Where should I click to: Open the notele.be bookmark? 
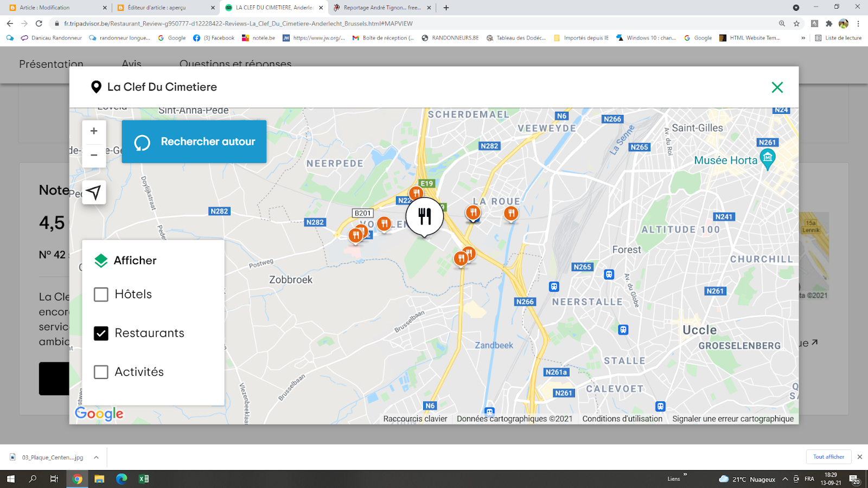tap(259, 38)
